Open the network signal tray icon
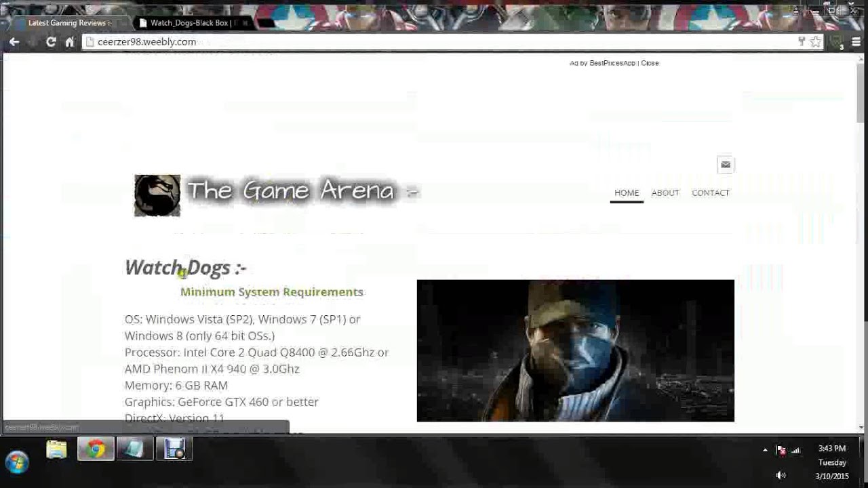The width and height of the screenshot is (868, 488). [796, 450]
